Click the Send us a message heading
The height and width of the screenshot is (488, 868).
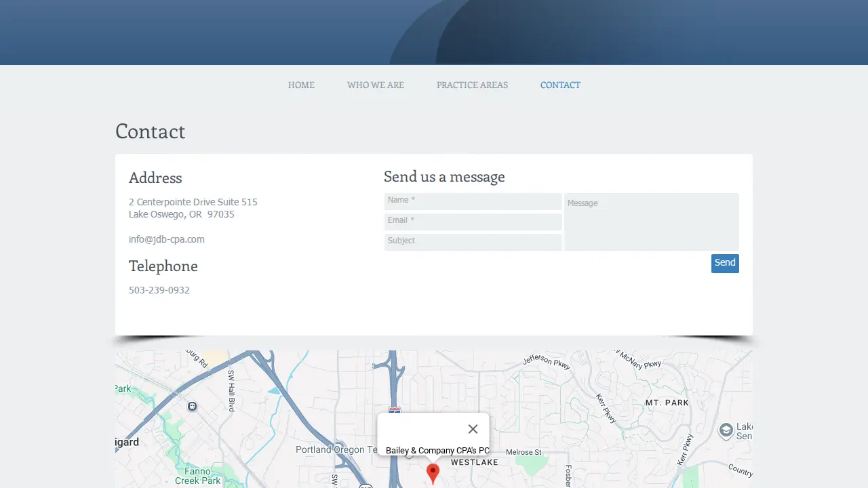444,177
